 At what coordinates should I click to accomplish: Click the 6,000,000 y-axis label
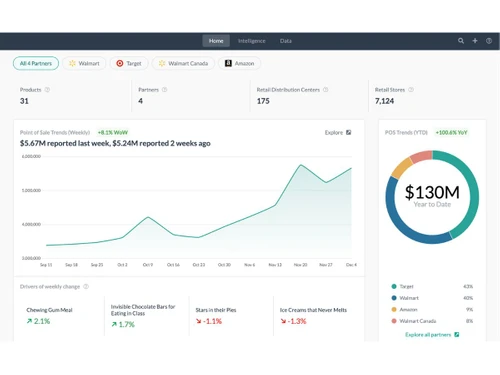tap(31, 156)
